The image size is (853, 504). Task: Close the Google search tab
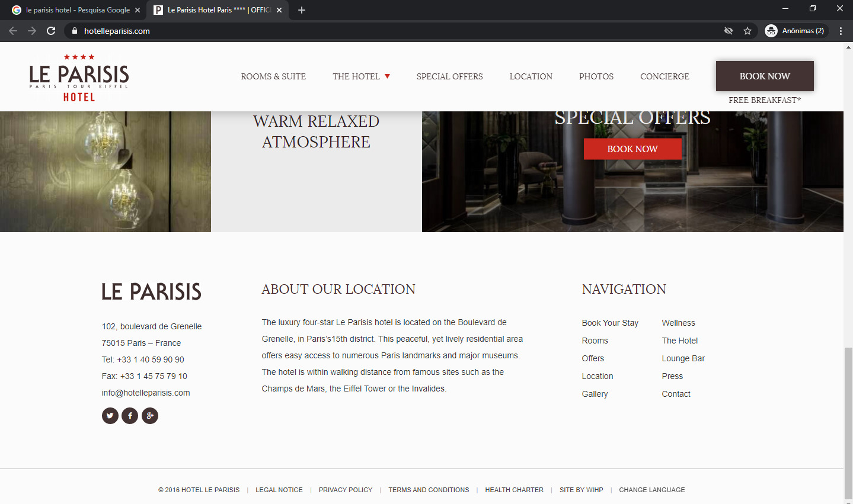(138, 10)
